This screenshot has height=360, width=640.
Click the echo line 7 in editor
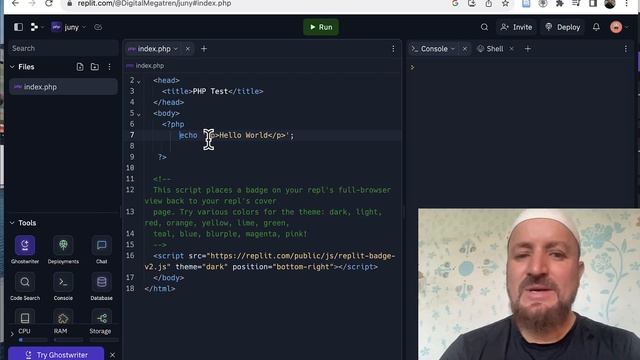click(x=237, y=135)
